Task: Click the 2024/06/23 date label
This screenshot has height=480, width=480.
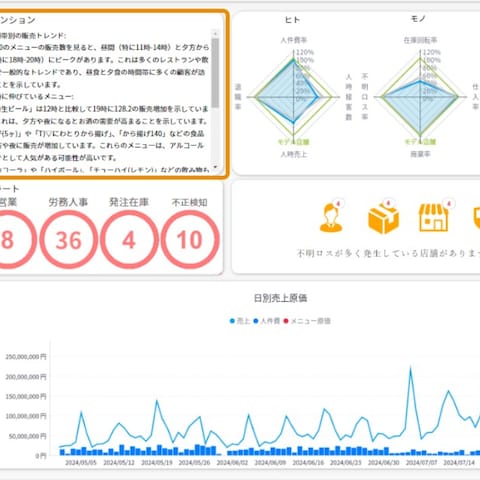Action: [346, 463]
